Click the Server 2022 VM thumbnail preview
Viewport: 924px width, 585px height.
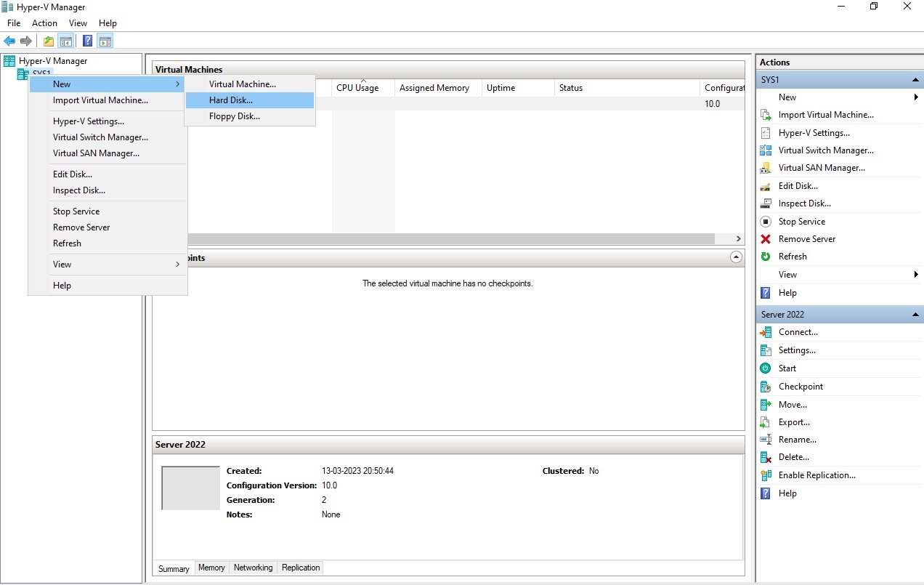coord(190,488)
